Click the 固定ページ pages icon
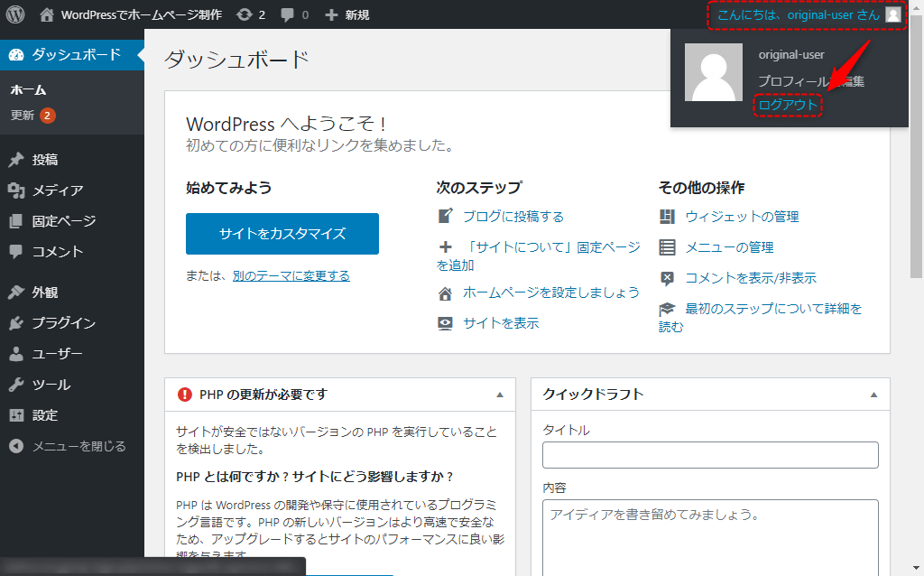924x576 pixels. click(x=16, y=221)
